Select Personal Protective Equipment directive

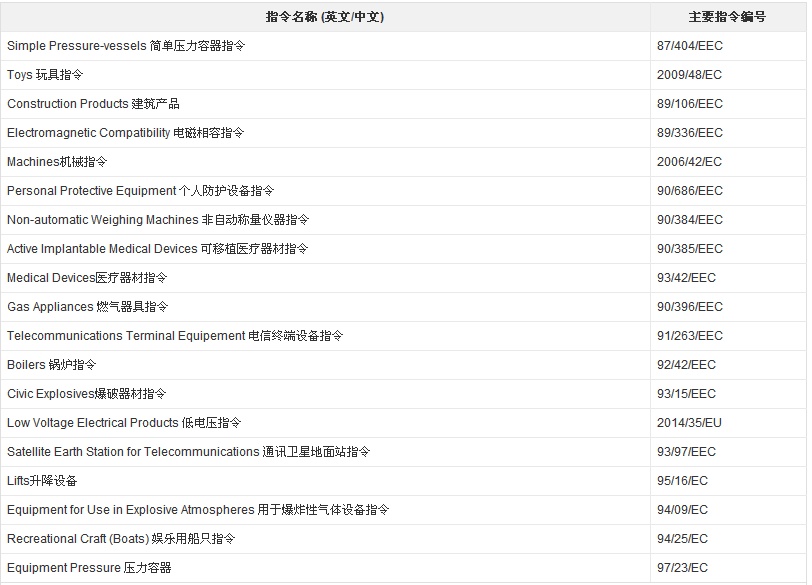click(140, 191)
